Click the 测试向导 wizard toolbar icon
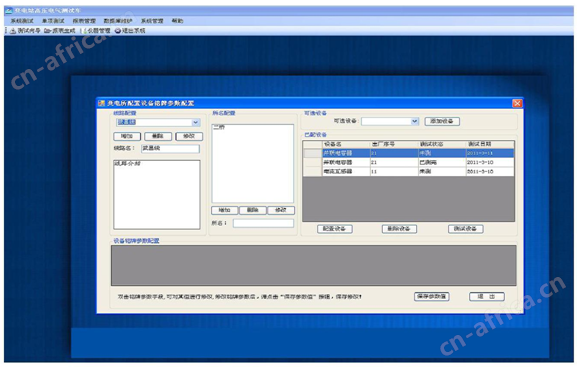The width and height of the screenshot is (577, 367). click(x=13, y=31)
